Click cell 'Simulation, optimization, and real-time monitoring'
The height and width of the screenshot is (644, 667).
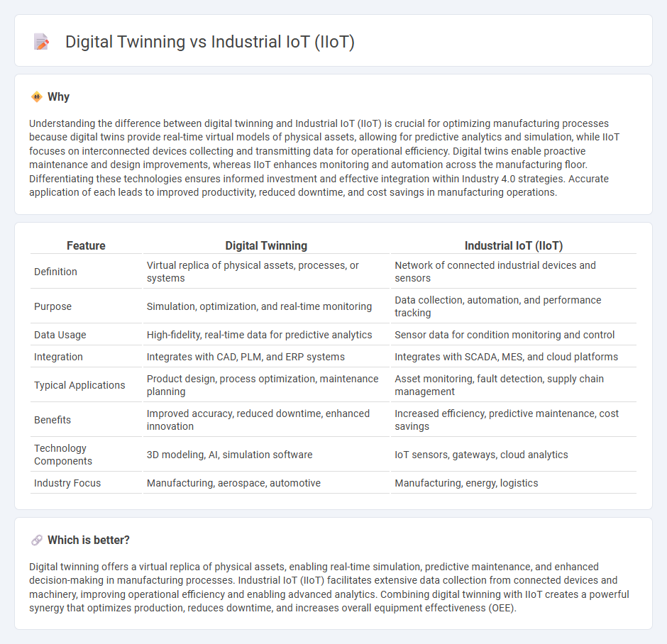point(266,306)
